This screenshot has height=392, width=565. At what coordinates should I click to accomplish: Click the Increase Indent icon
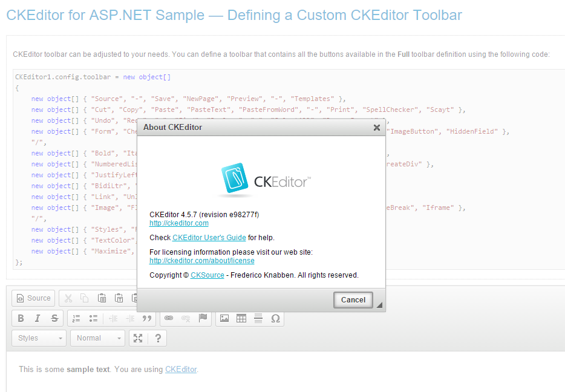130,318
